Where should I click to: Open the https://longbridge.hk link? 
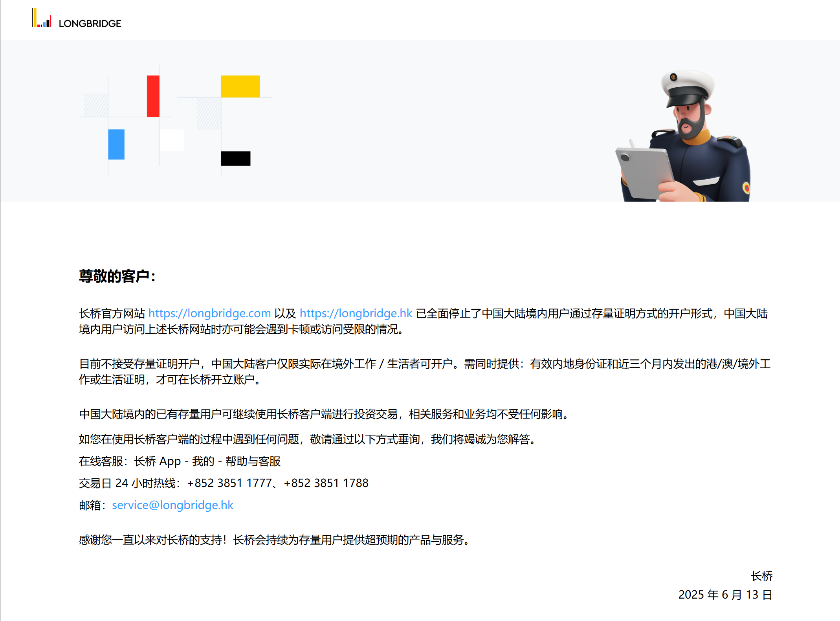click(356, 313)
